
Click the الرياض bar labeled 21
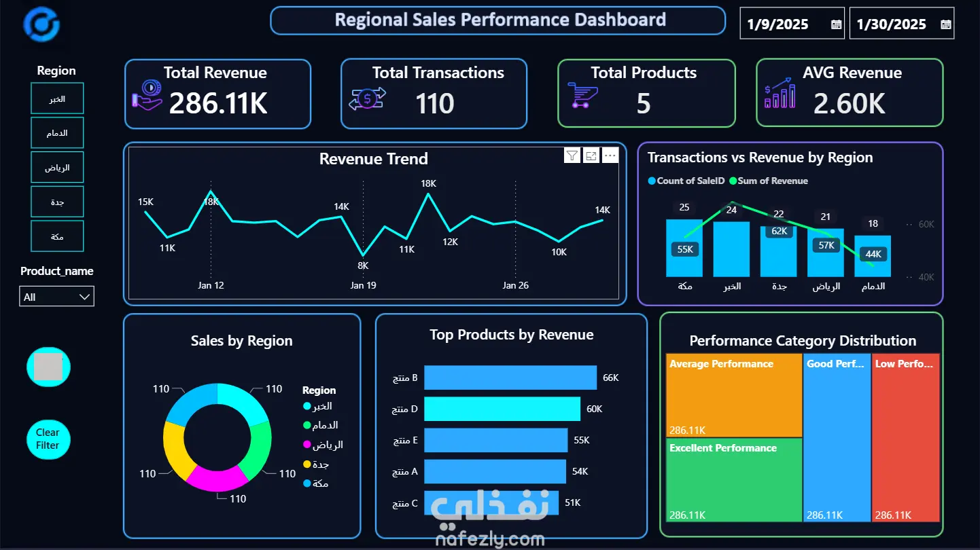[x=826, y=253]
